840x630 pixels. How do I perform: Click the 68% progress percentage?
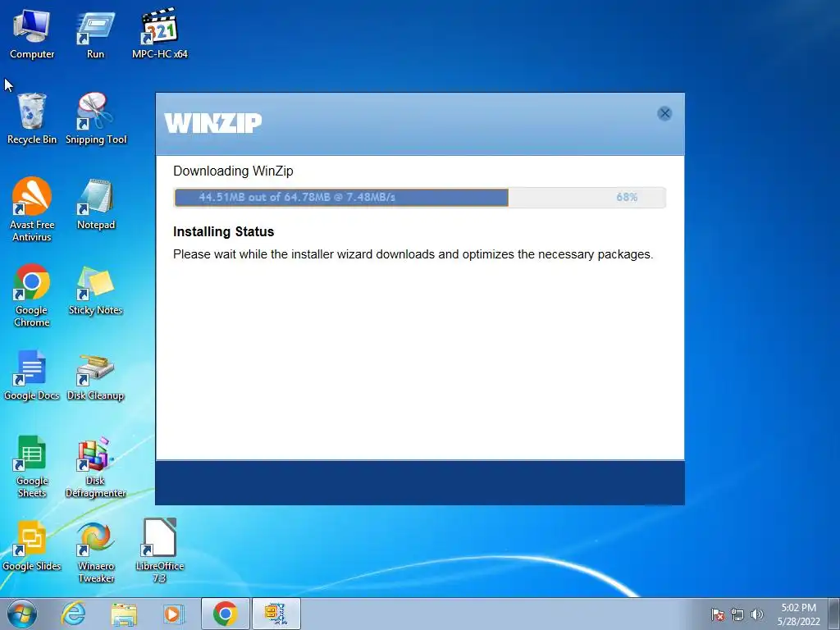click(627, 197)
